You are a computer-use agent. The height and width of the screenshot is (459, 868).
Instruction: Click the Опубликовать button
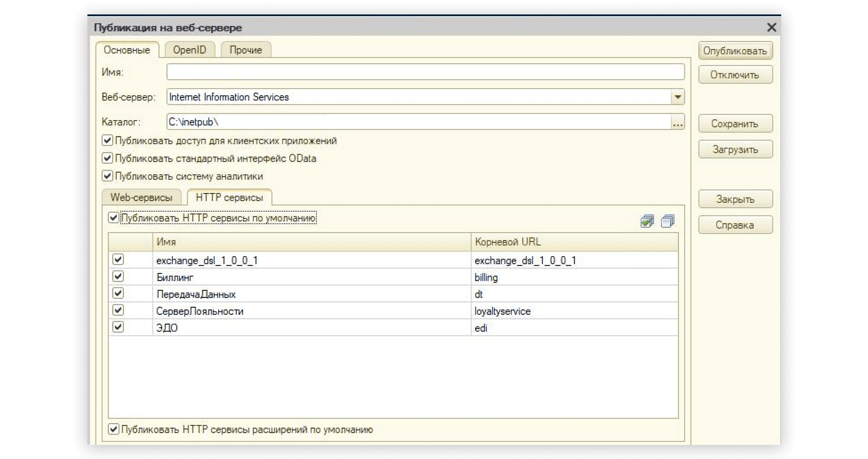735,51
